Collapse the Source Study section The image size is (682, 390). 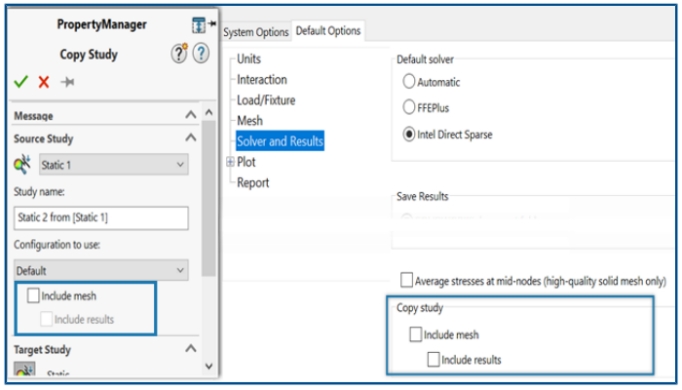[x=191, y=138]
